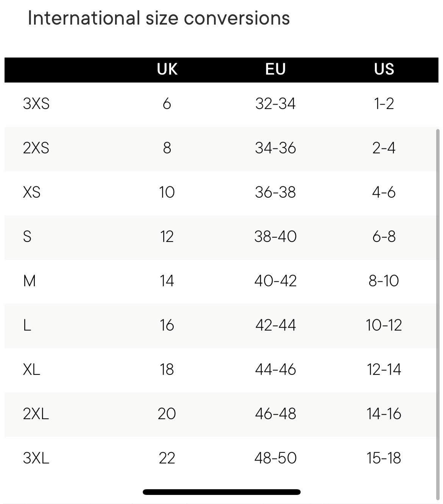The image size is (443, 504).
Task: Click the EU column header
Action: pos(275,69)
